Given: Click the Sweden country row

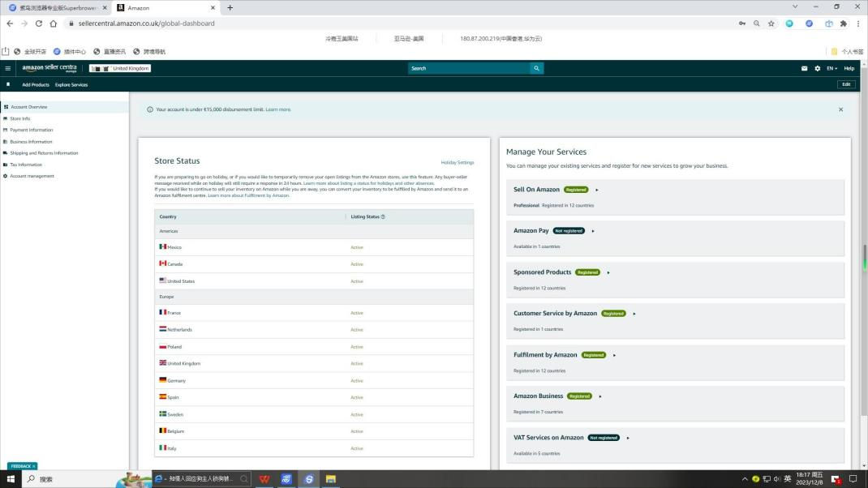Looking at the screenshot, I should click(x=314, y=414).
